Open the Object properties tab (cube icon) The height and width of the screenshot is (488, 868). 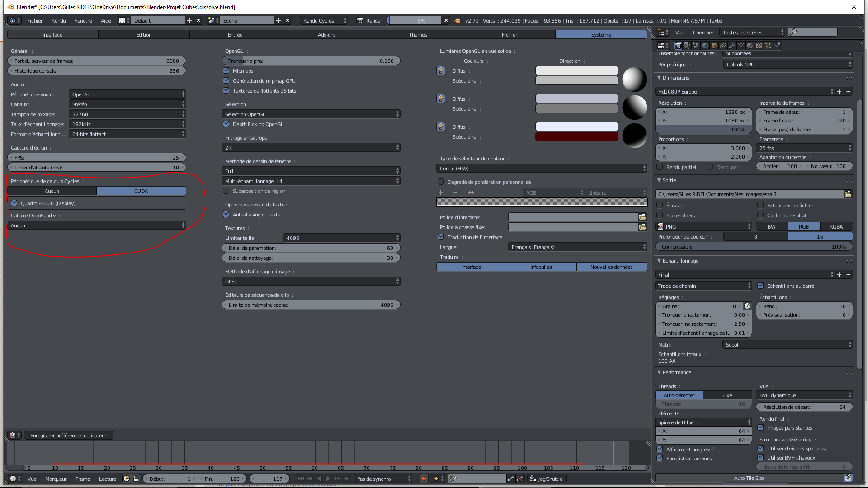coord(714,46)
